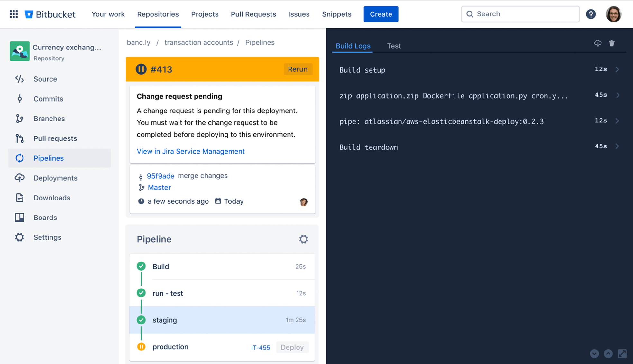Expand the zip application.zip log step
The height and width of the screenshot is (364, 633).
pyautogui.click(x=619, y=95)
